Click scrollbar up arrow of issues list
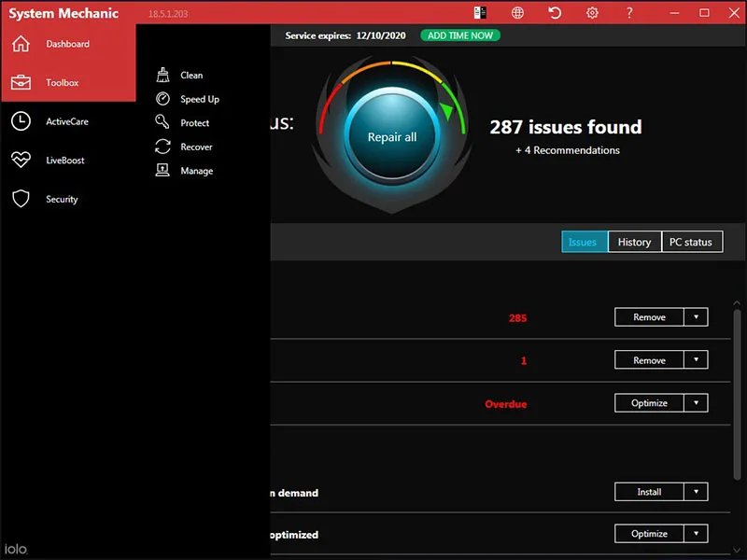747x560 pixels. click(x=737, y=302)
